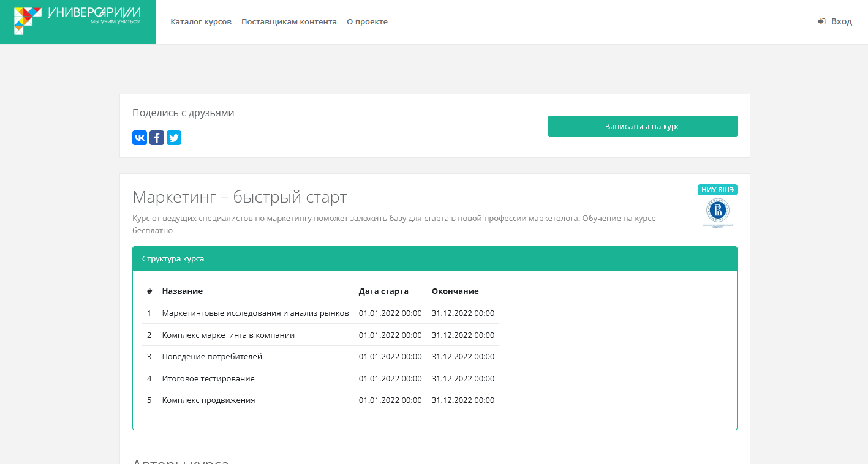Screen dimensions: 868x464
Task: Open Каталог курсов menu item
Action: [x=201, y=21]
